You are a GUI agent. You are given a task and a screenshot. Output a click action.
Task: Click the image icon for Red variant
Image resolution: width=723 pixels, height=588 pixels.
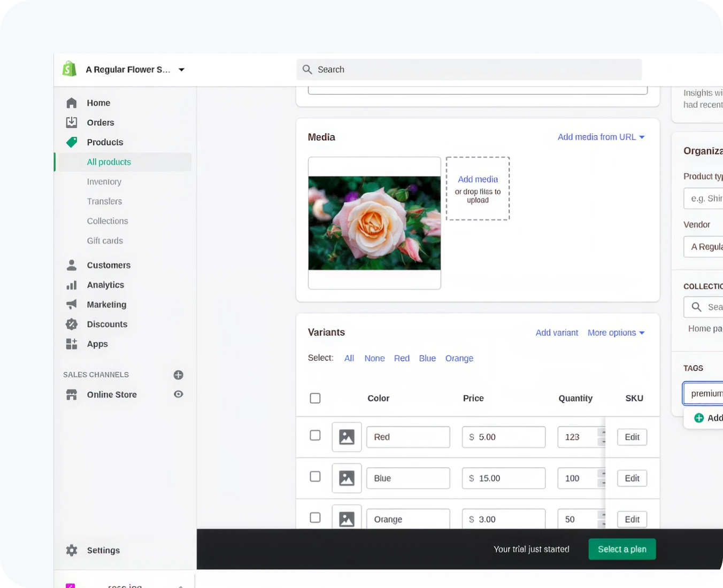(x=347, y=437)
